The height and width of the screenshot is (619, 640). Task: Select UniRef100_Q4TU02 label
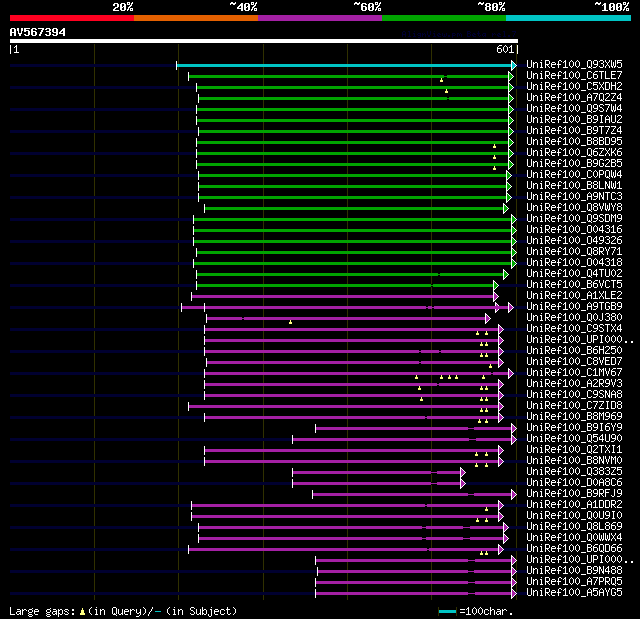click(574, 274)
